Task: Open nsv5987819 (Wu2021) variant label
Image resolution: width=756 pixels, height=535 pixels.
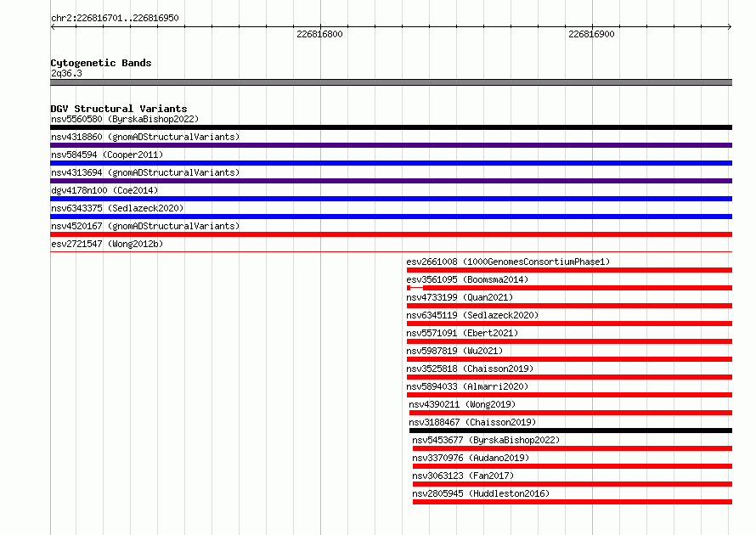Action: [x=454, y=351]
